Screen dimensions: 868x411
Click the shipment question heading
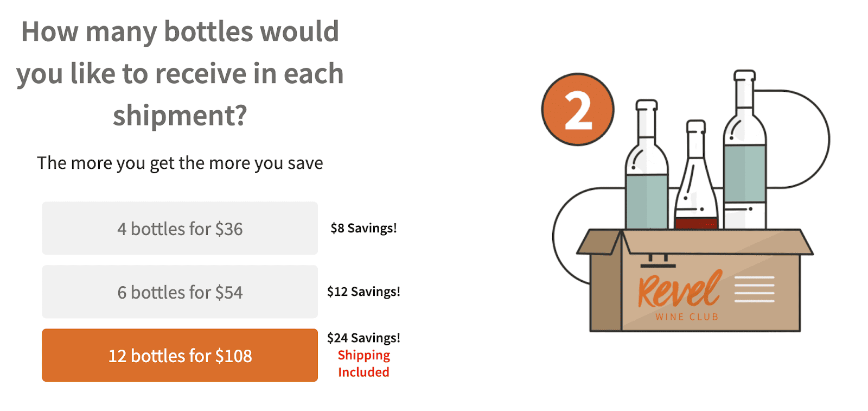pyautogui.click(x=180, y=73)
